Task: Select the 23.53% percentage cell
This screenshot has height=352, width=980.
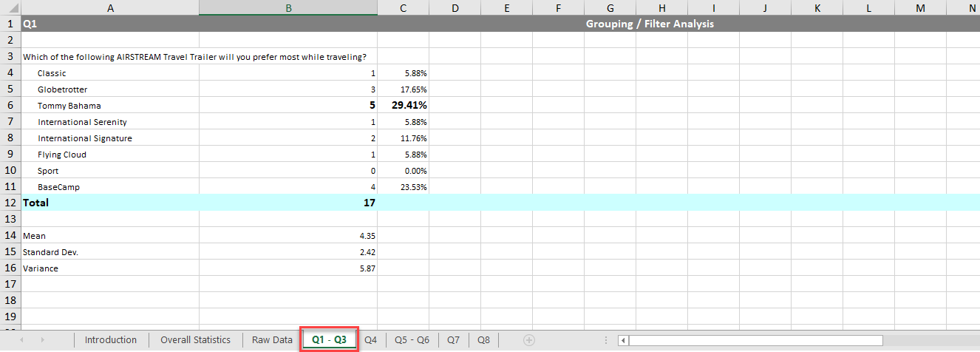Action: click(403, 187)
